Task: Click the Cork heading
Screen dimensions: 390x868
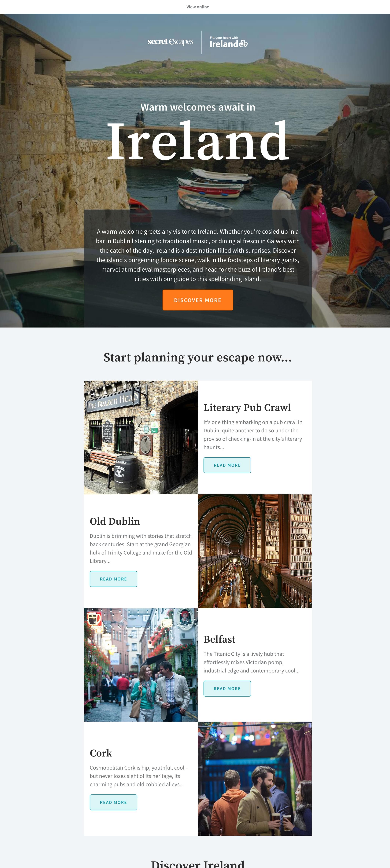Action: coord(101,753)
